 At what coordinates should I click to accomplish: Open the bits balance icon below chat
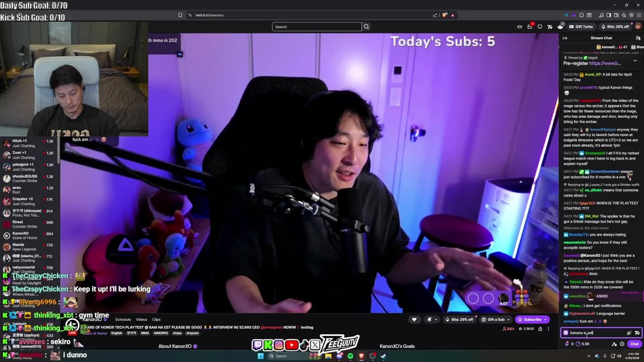567,344
